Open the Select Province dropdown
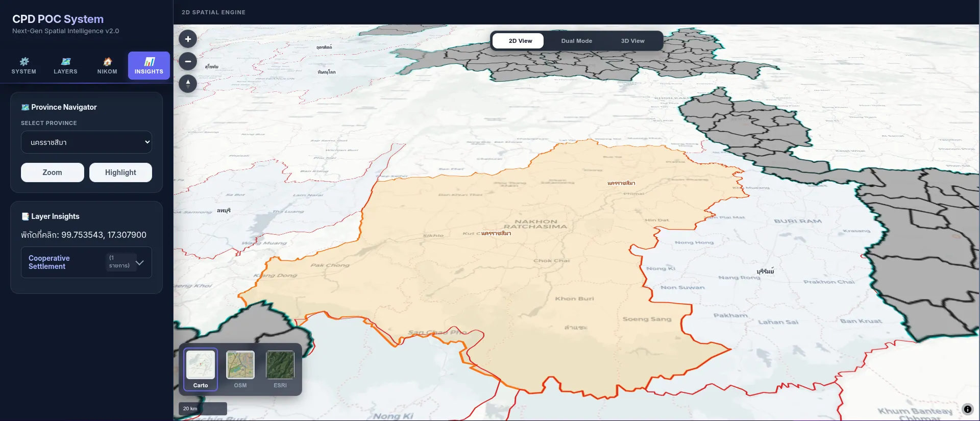The height and width of the screenshot is (421, 980). point(86,142)
